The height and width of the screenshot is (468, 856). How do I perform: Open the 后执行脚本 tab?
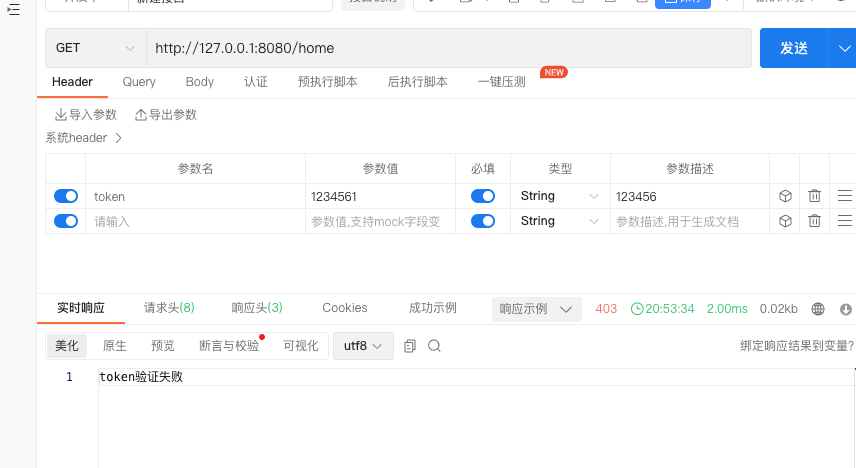418,82
